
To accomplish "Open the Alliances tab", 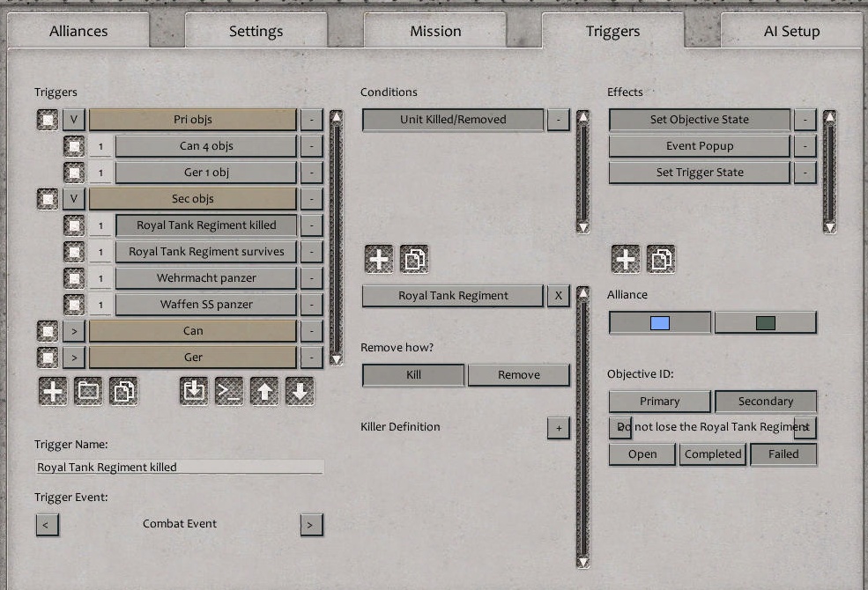I will (x=78, y=30).
